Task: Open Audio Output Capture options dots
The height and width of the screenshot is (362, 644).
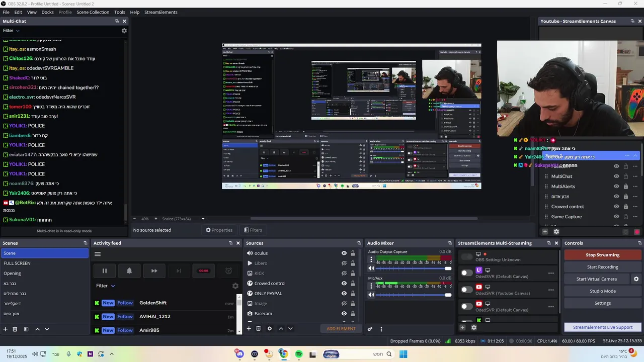Action: point(371,260)
